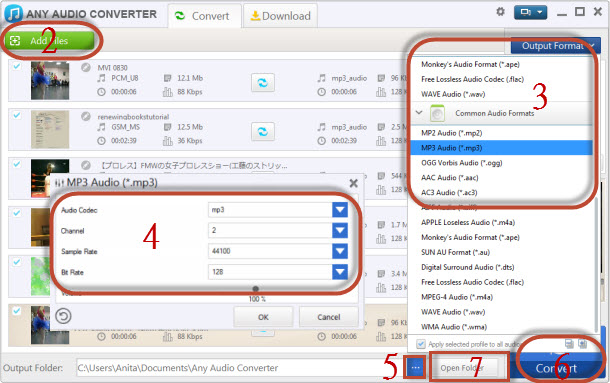Click the convert arrows button for renewingbookstutorial
Screen dimensions: 610x383
click(263, 132)
